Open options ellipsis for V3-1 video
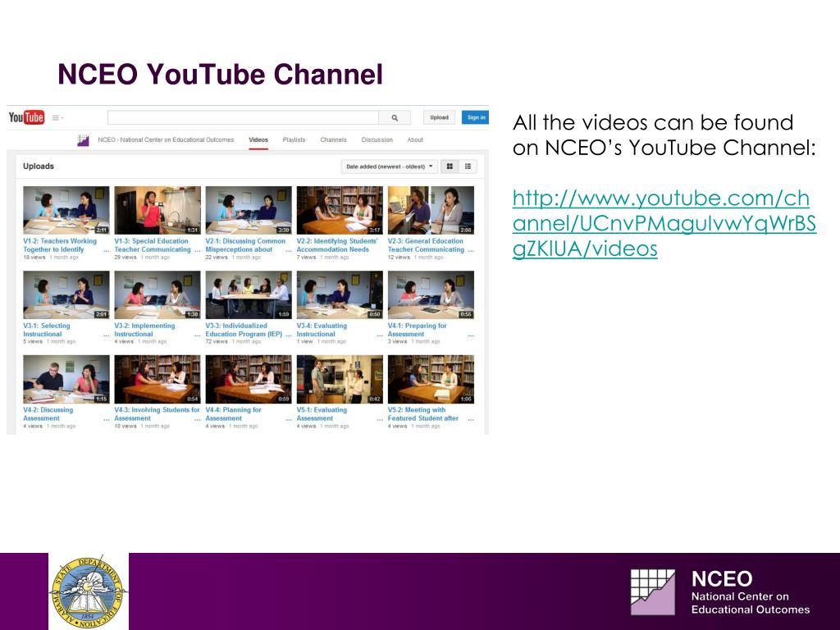The width and height of the screenshot is (840, 630). coord(106,335)
